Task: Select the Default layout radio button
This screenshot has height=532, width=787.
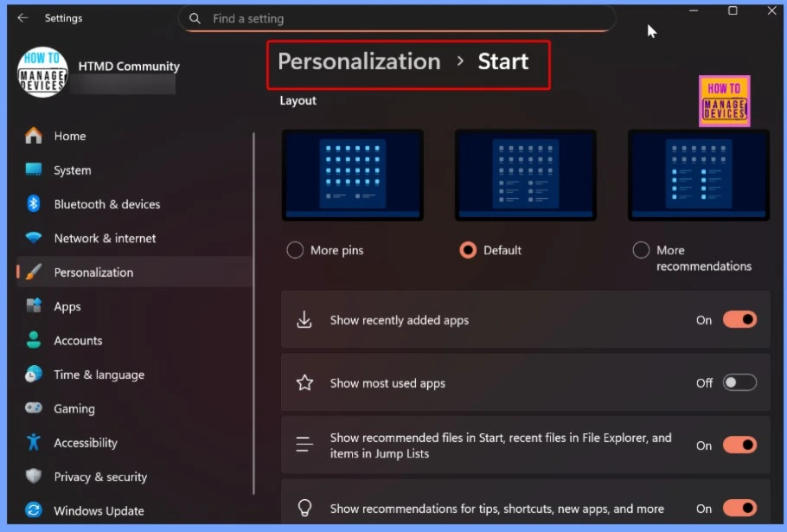Action: 468,250
